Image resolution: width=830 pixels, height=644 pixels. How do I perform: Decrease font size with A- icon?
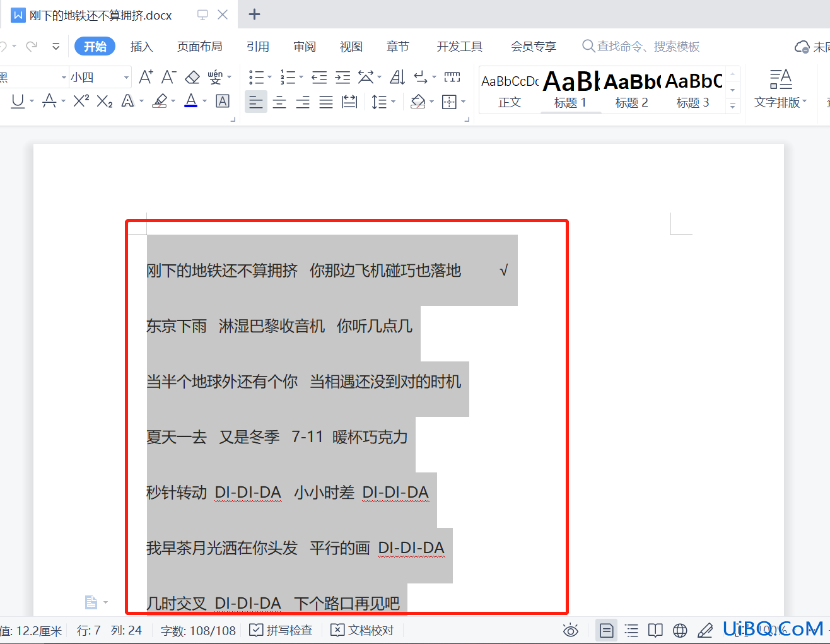pos(168,77)
